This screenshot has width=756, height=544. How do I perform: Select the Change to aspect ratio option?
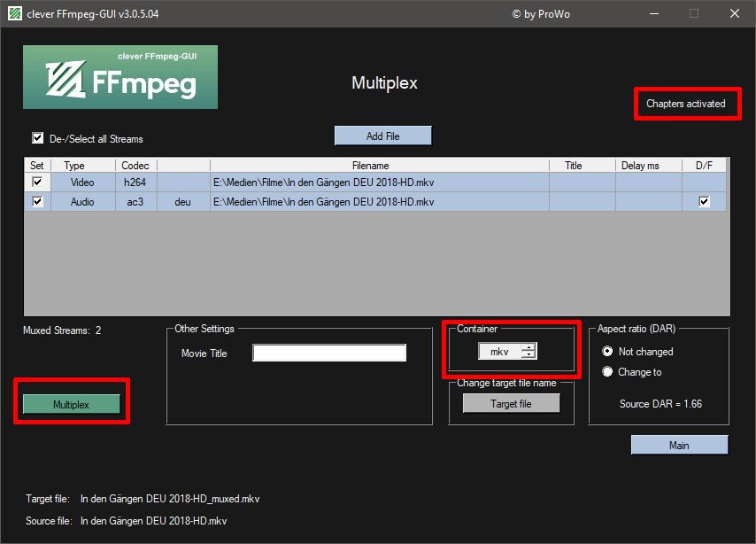tap(607, 372)
